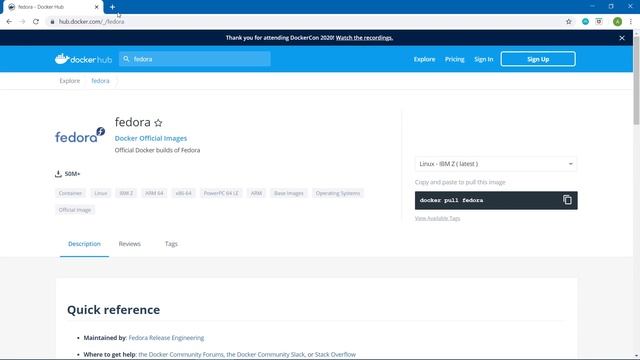Click the docker pull fedora command text

pyautogui.click(x=451, y=200)
